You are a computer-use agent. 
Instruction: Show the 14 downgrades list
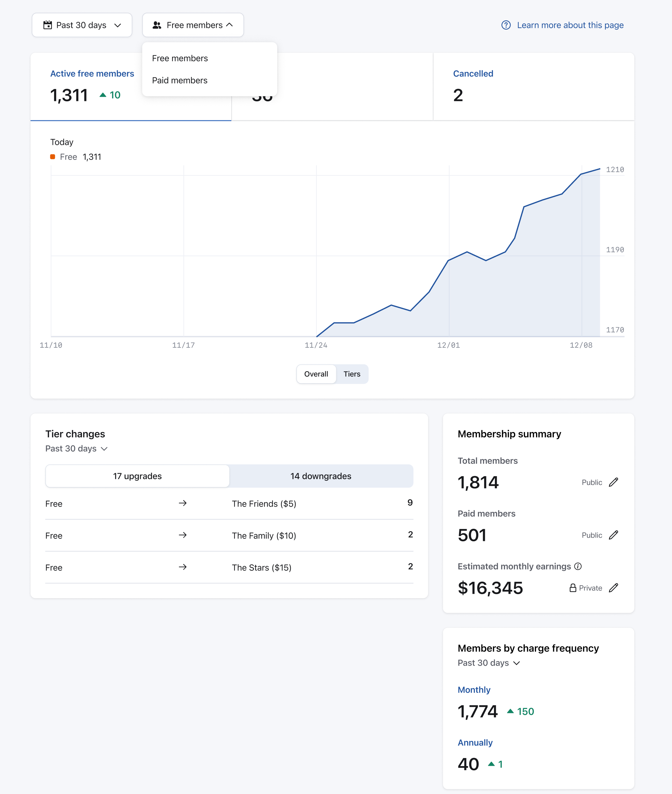[320, 476]
